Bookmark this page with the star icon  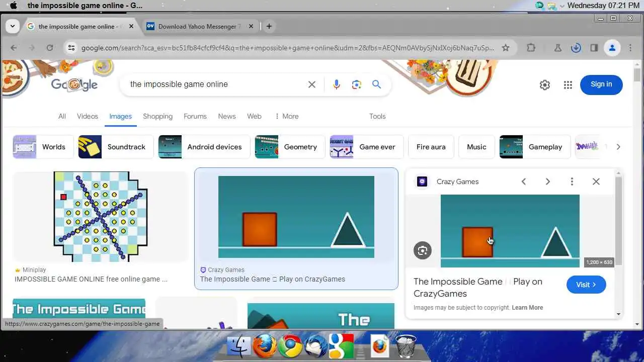[x=506, y=48]
